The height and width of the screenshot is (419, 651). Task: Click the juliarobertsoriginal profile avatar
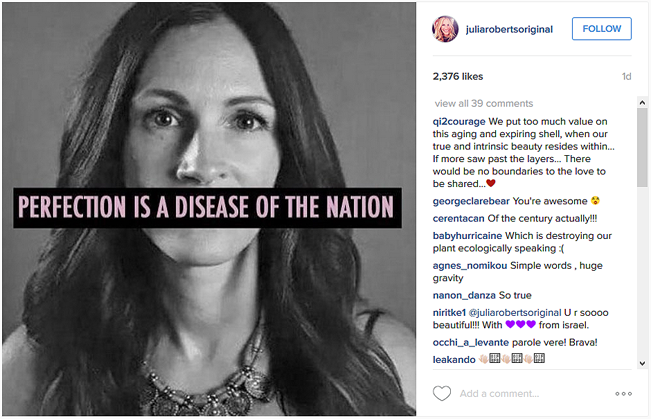pyautogui.click(x=444, y=28)
